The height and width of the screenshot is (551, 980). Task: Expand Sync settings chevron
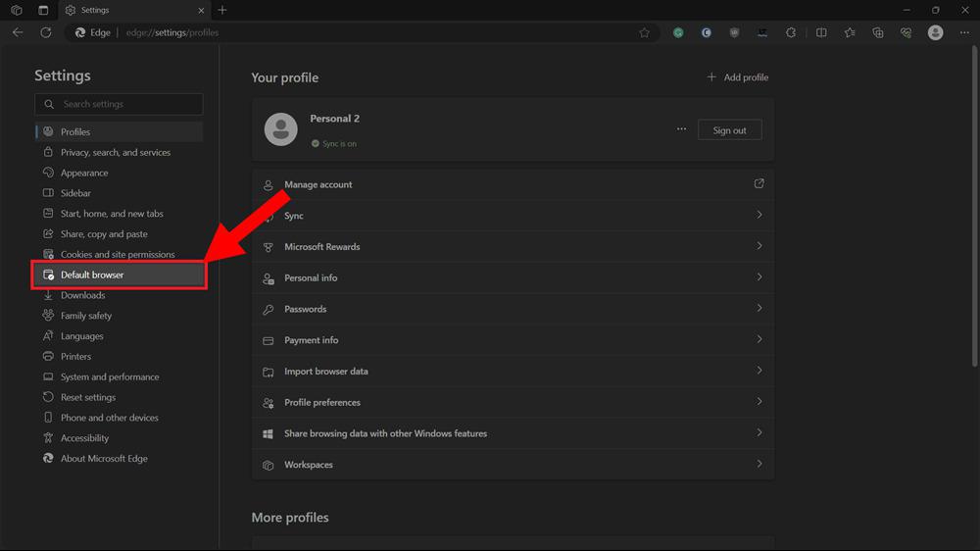(759, 215)
